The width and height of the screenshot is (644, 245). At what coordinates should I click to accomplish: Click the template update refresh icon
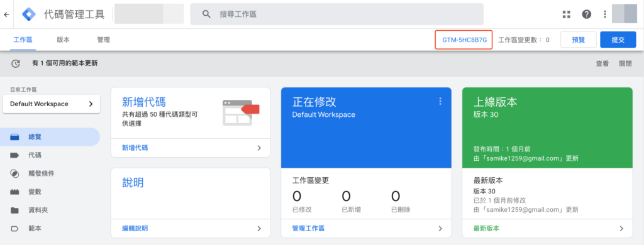[16, 63]
